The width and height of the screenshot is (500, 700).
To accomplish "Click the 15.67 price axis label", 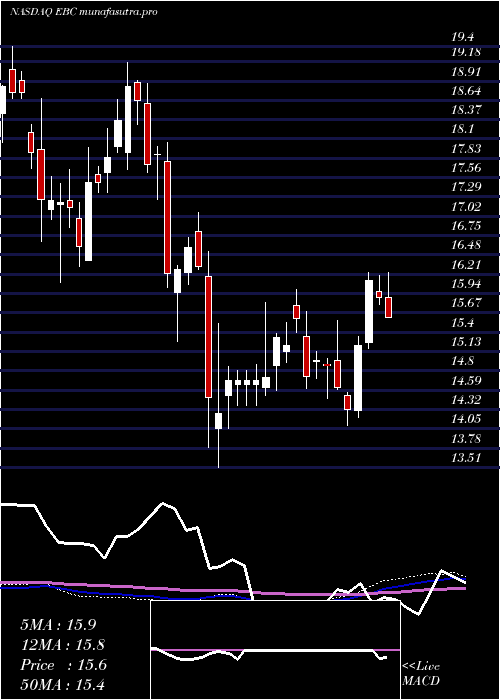I will point(466,303).
